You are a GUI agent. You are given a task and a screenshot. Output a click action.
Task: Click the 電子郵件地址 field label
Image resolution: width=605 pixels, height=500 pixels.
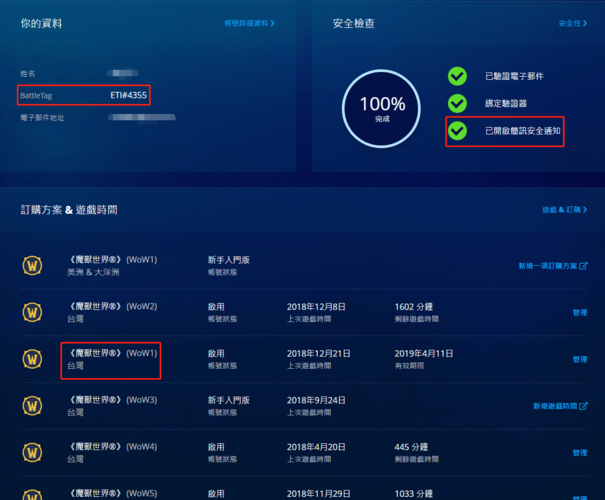click(x=42, y=118)
